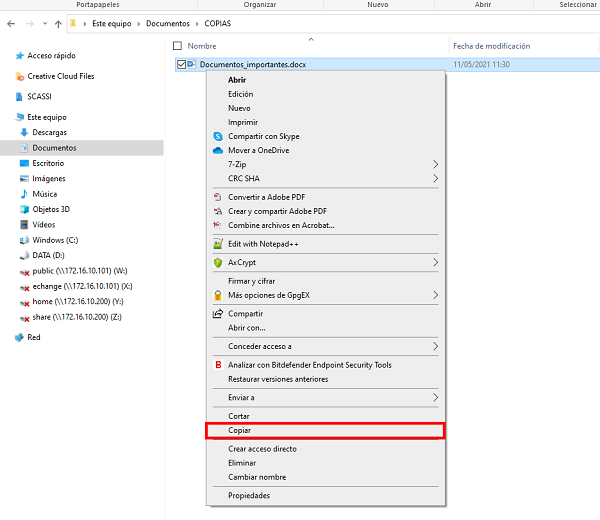The image size is (600, 520).
Task: Click the up one level arrow button
Action: click(x=58, y=22)
